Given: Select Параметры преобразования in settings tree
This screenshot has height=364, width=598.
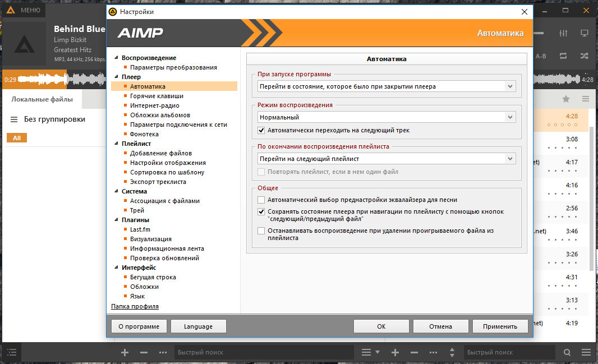Looking at the screenshot, I should click(173, 67).
